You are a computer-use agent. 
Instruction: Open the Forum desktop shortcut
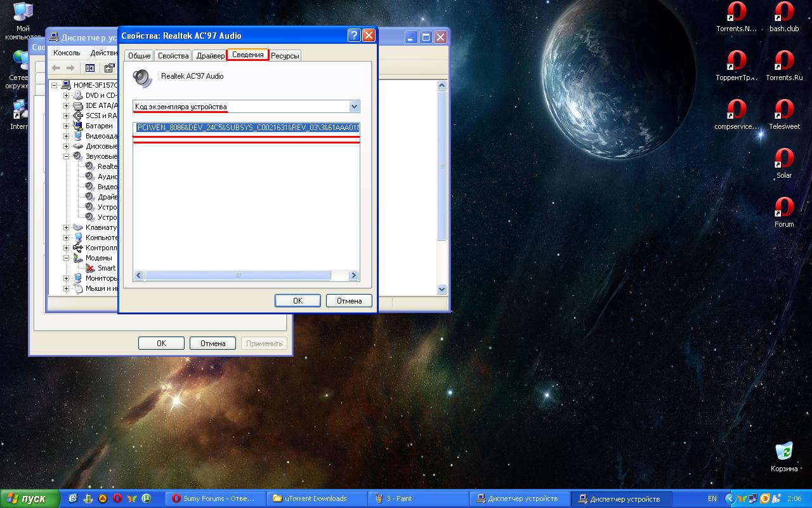(784, 208)
